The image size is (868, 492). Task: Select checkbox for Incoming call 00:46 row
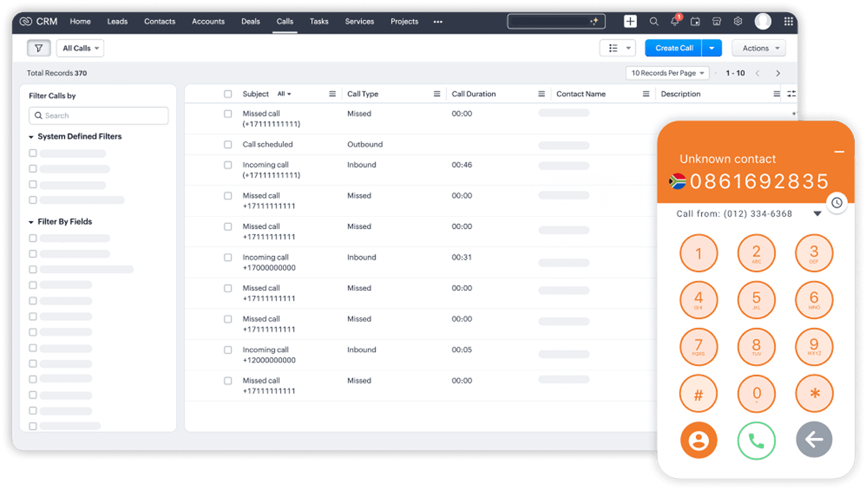[x=228, y=165]
